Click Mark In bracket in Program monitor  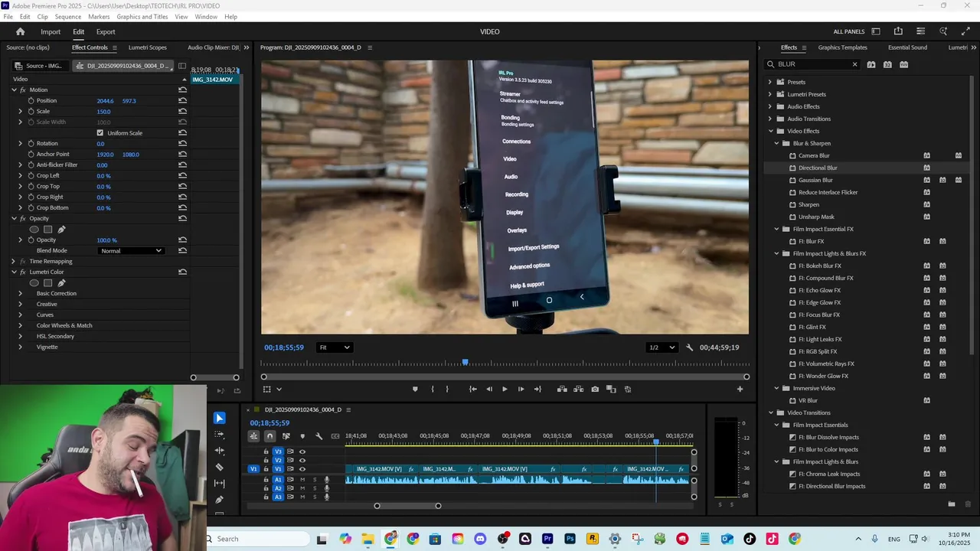pos(433,389)
